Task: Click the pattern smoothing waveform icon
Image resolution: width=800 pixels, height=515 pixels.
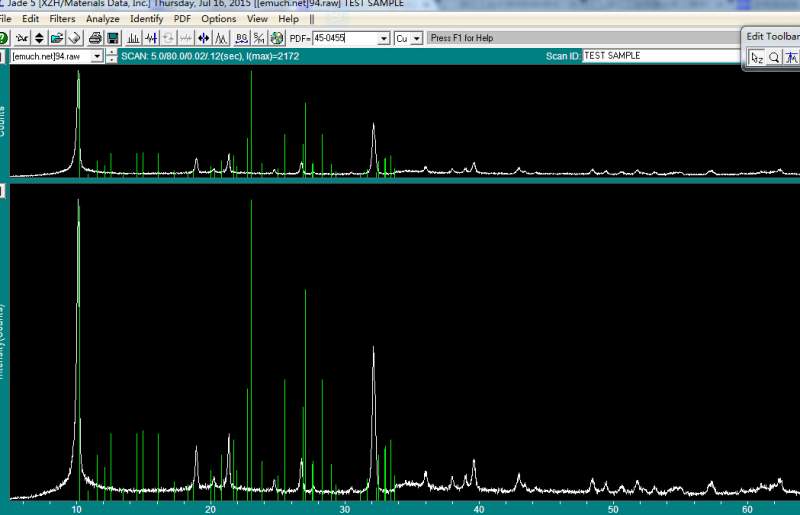Action: (151, 38)
